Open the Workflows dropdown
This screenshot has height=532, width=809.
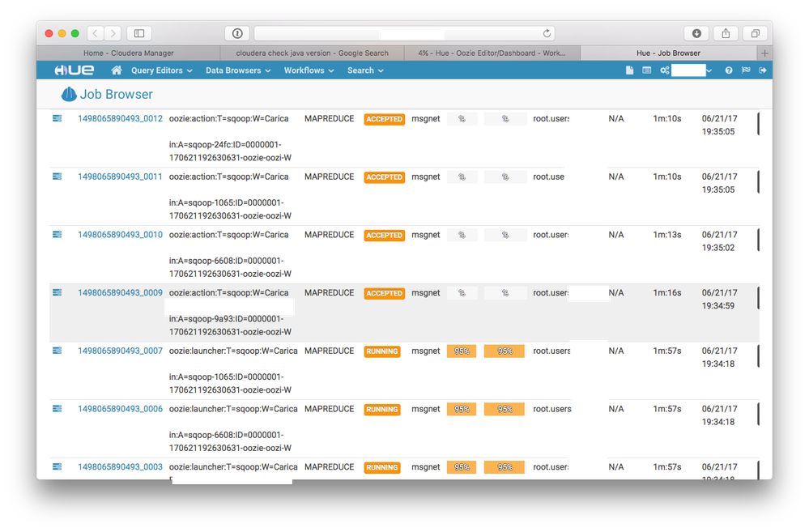(309, 70)
